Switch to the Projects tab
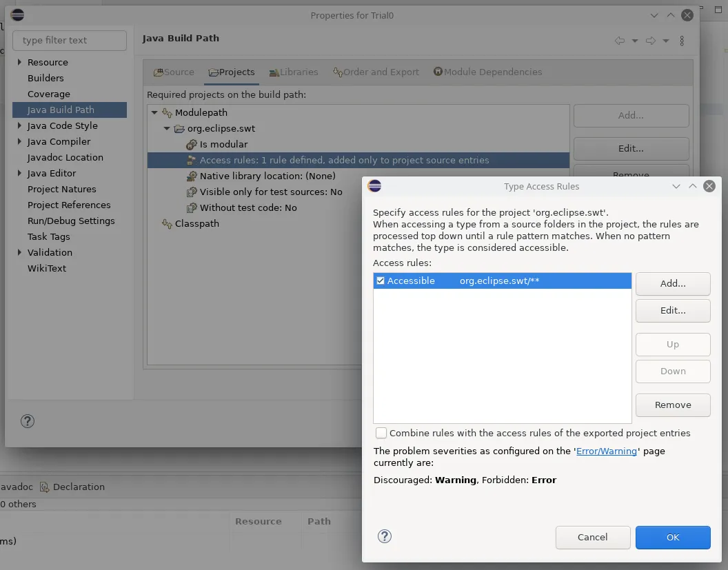 (232, 72)
